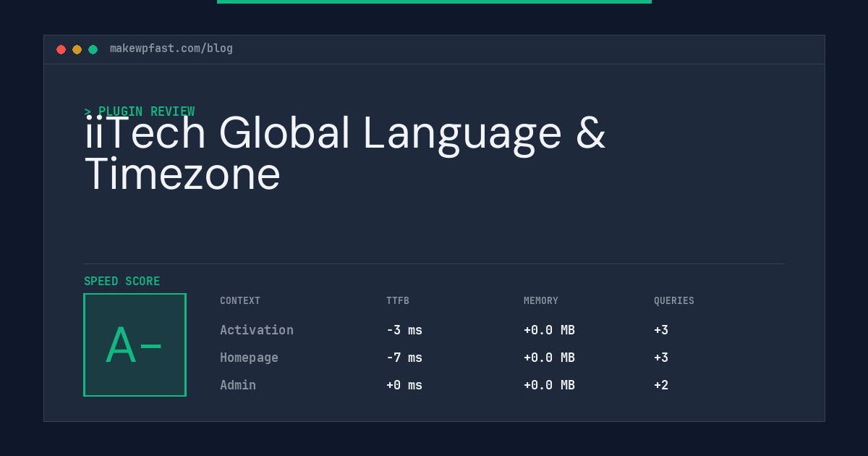The image size is (868, 456).
Task: Click the green maximize dot
Action: coord(93,49)
